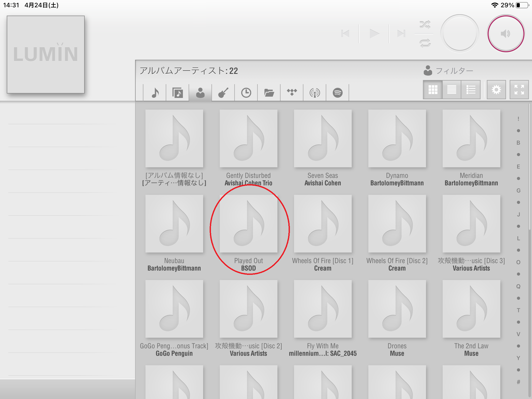This screenshot has height=399, width=532.
Task: Jump to letter V in index
Action: pyautogui.click(x=518, y=334)
